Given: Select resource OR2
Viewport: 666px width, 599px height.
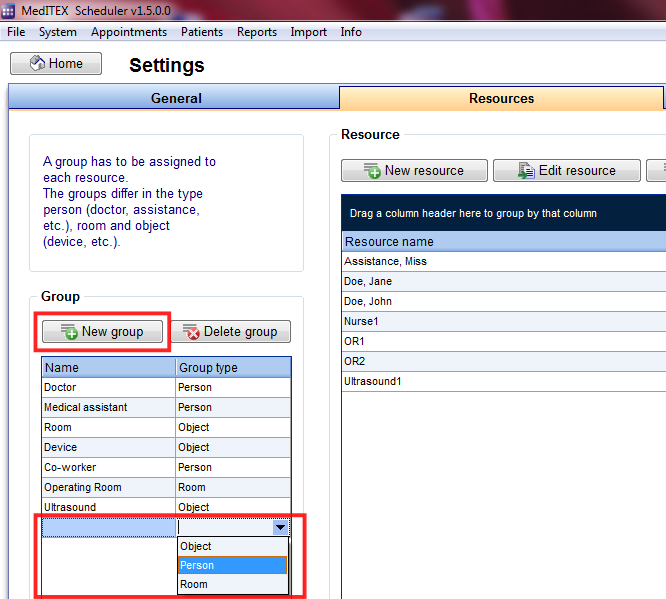Looking at the screenshot, I should [504, 361].
